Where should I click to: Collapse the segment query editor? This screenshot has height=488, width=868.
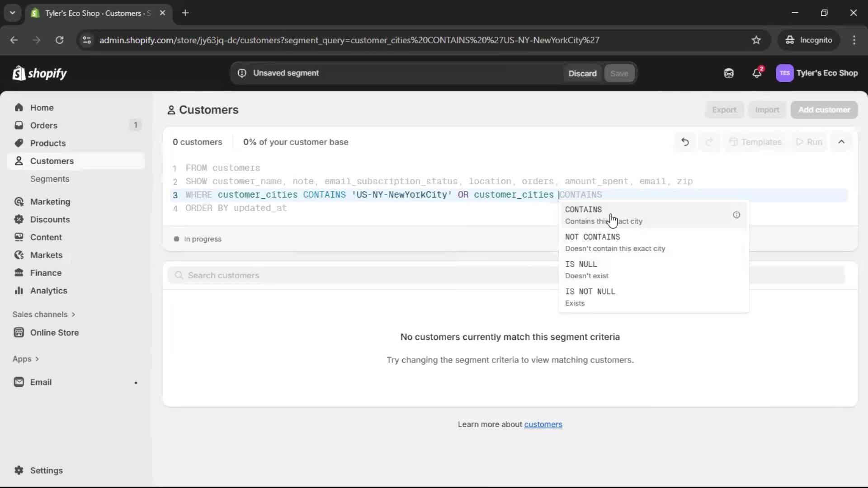point(841,141)
